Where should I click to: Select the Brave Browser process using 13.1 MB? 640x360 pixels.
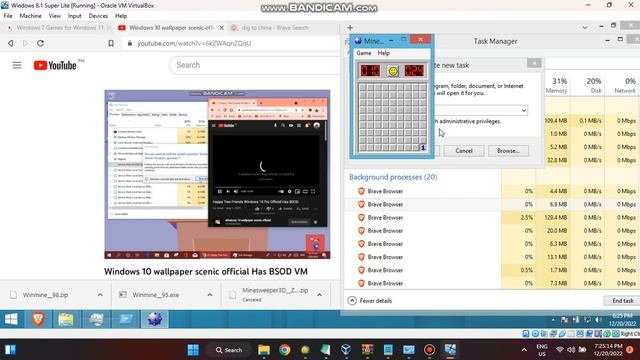coord(492,257)
